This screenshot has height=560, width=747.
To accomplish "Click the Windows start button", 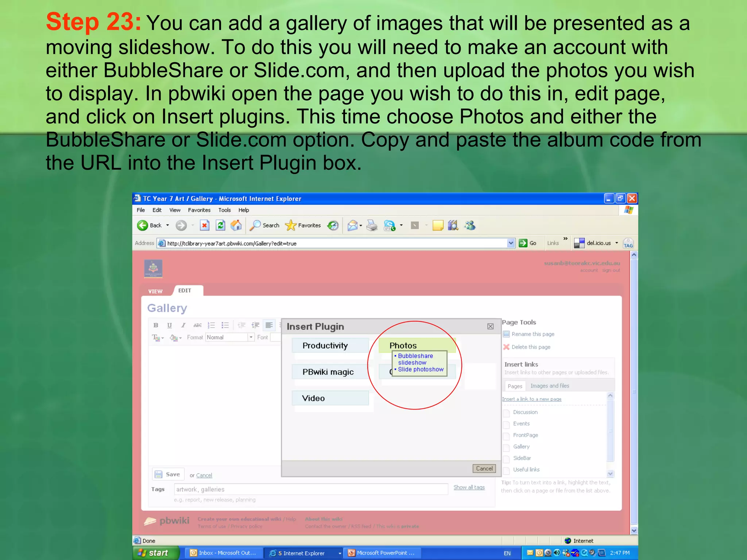I will (x=156, y=553).
